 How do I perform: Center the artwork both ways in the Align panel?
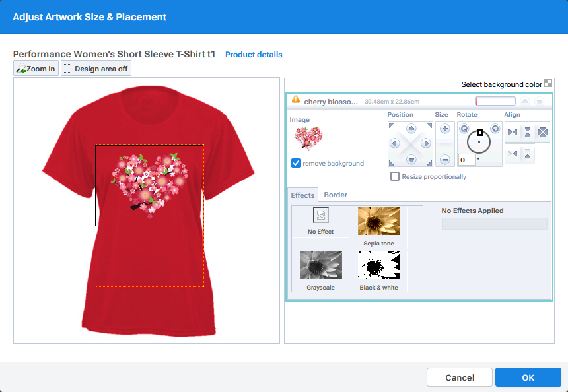point(542,132)
